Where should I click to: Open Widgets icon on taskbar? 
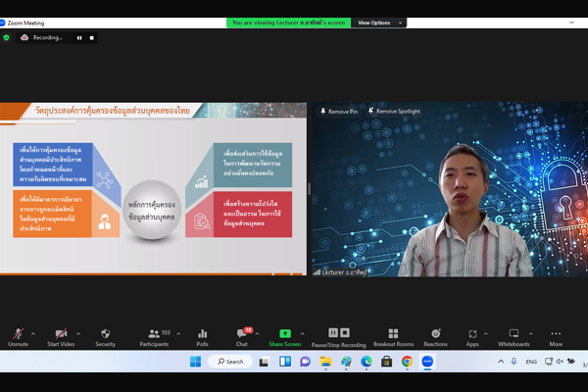pyautogui.click(x=285, y=362)
